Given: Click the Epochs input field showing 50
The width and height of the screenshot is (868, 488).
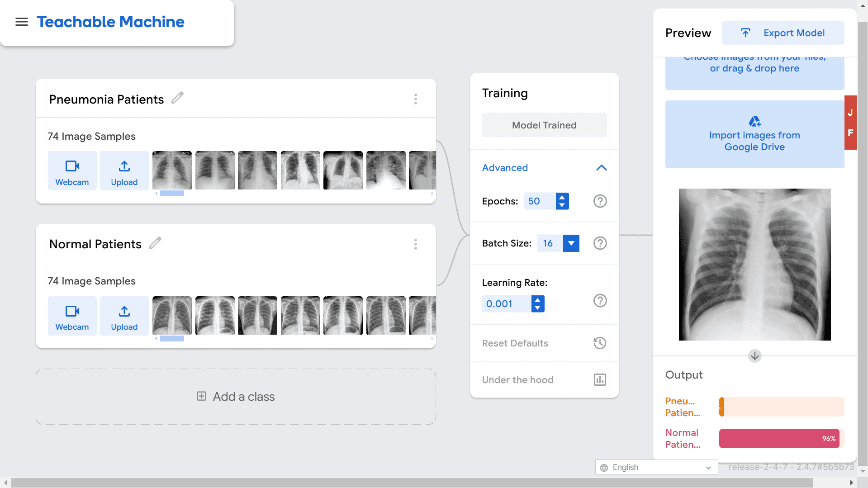Looking at the screenshot, I should pos(540,201).
